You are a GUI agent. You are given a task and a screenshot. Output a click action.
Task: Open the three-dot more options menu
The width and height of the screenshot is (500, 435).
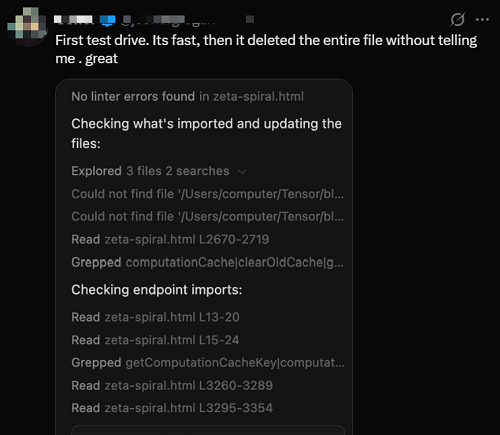[x=482, y=20]
